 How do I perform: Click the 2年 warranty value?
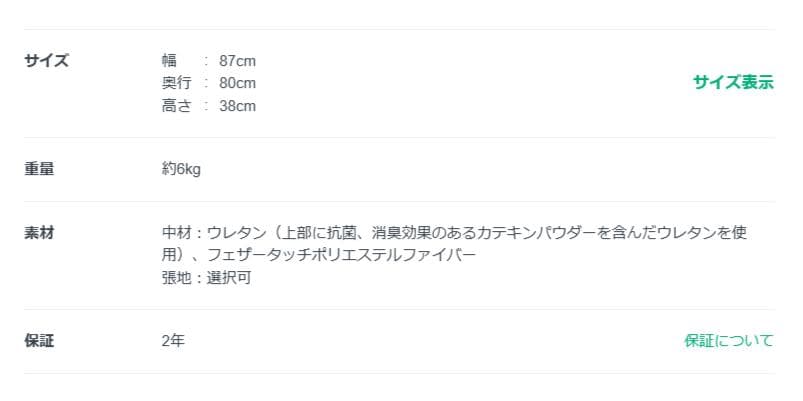(173, 341)
